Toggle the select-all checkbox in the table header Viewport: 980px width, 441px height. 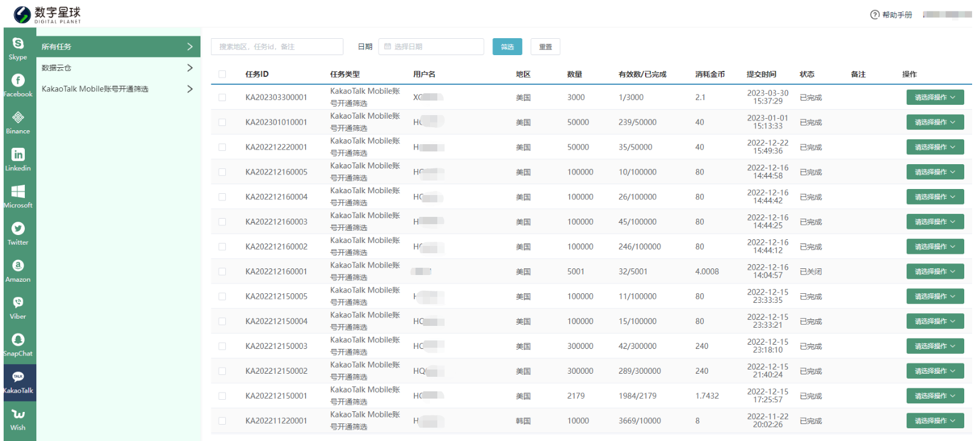(222, 75)
